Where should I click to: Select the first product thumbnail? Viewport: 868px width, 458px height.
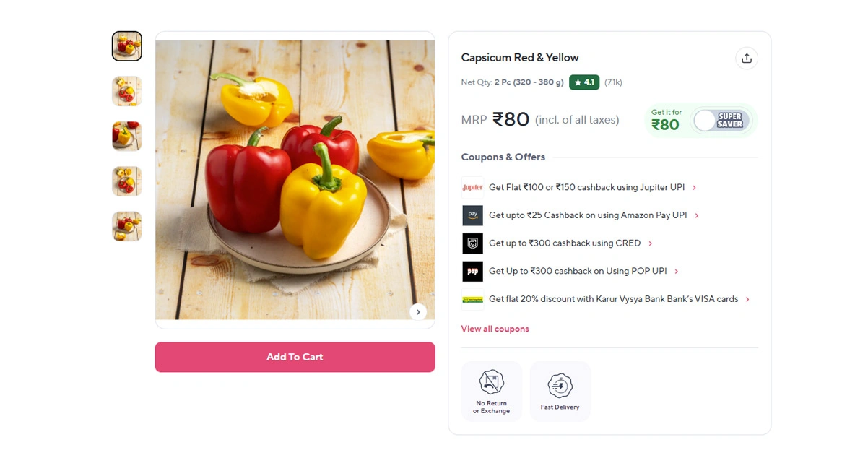pos(127,46)
